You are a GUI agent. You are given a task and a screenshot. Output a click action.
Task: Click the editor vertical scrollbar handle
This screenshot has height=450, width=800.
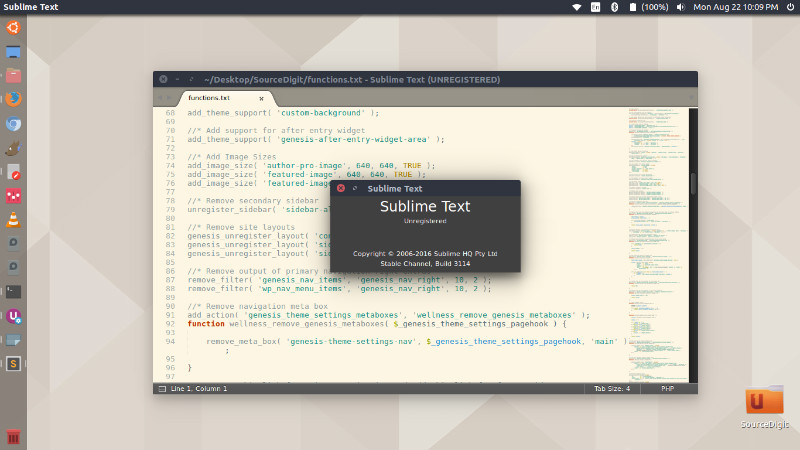coord(693,184)
